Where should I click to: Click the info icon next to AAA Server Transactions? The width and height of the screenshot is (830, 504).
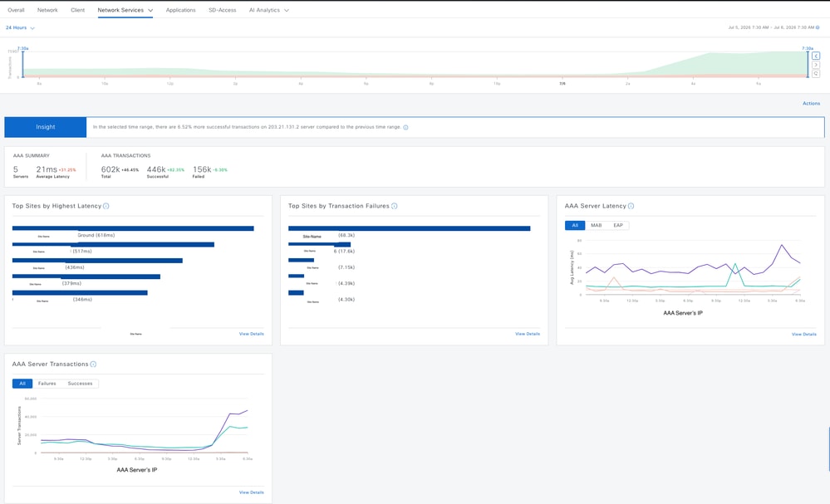(x=93, y=365)
